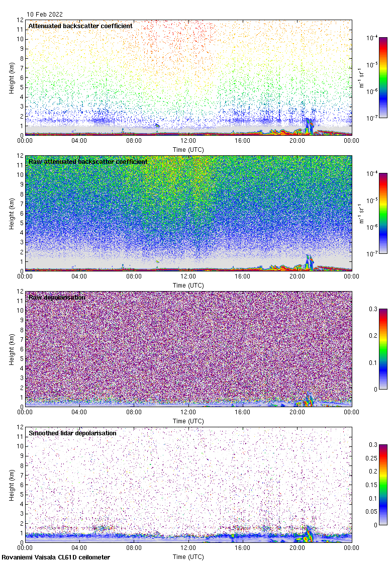Viewport: 392px width, 563px height.
Task: Click 'Height (km)' axis label of top plot
Action: point(12,78)
